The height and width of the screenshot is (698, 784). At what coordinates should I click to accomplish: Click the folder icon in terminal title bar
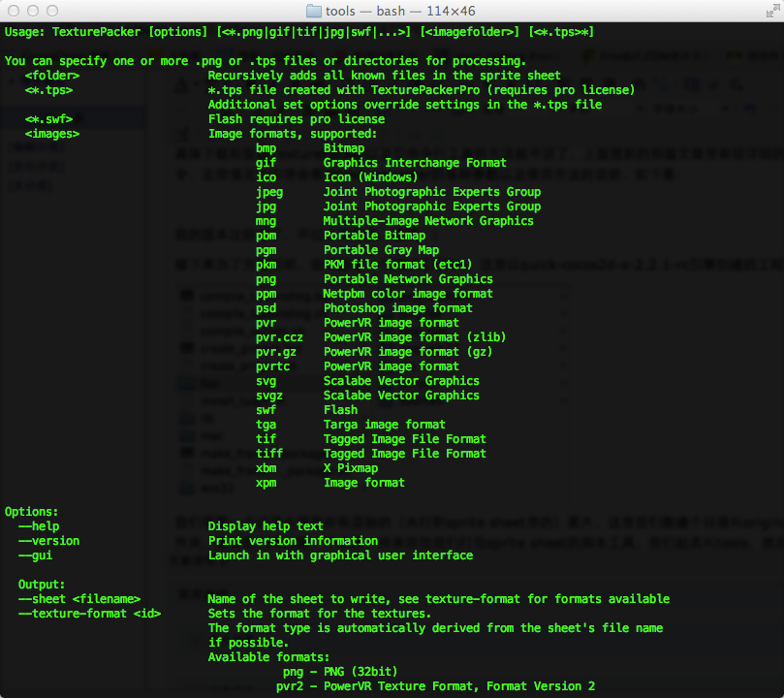313,11
